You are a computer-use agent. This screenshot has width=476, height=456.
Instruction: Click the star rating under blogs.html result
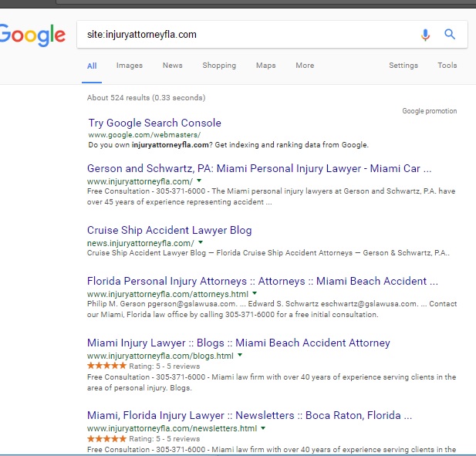pos(106,366)
